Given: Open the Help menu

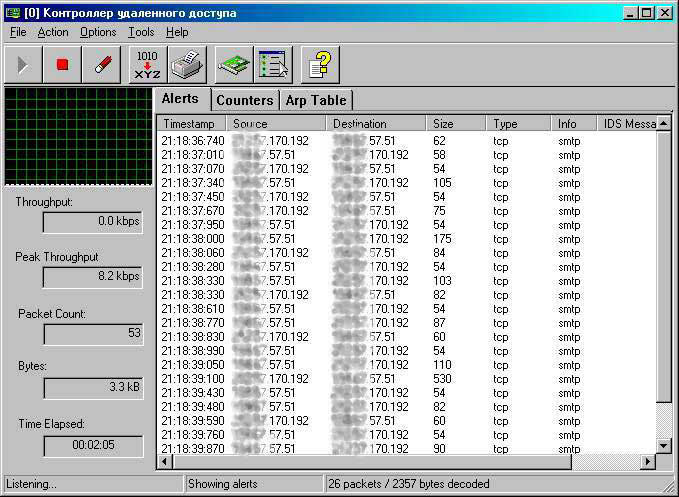Looking at the screenshot, I should click(177, 32).
